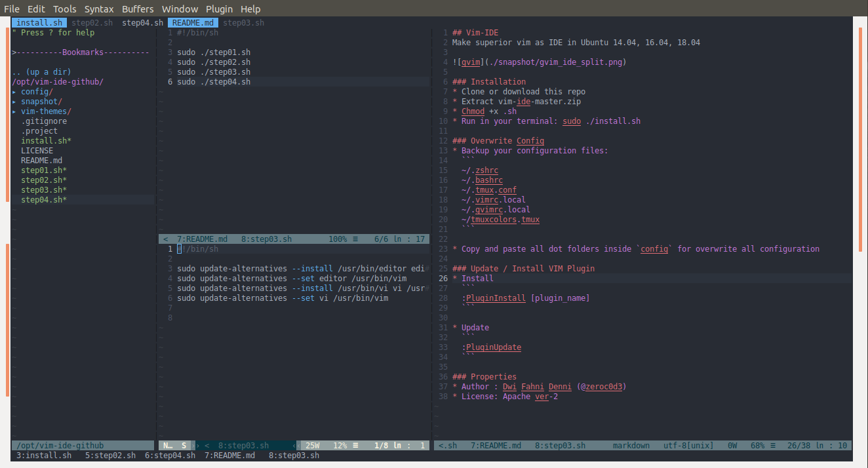Open the Tools menu

[x=64, y=9]
